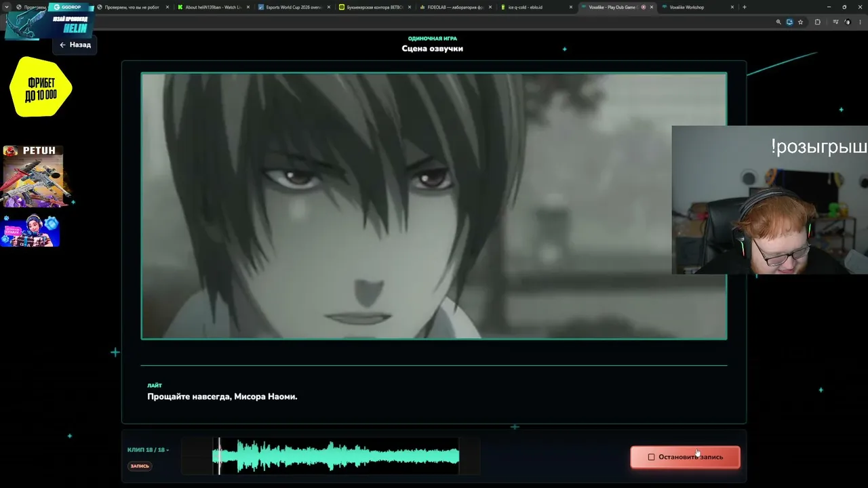Image resolution: width=868 pixels, height=488 pixels.
Task: Bookmark this page with the star icon
Action: [800, 22]
